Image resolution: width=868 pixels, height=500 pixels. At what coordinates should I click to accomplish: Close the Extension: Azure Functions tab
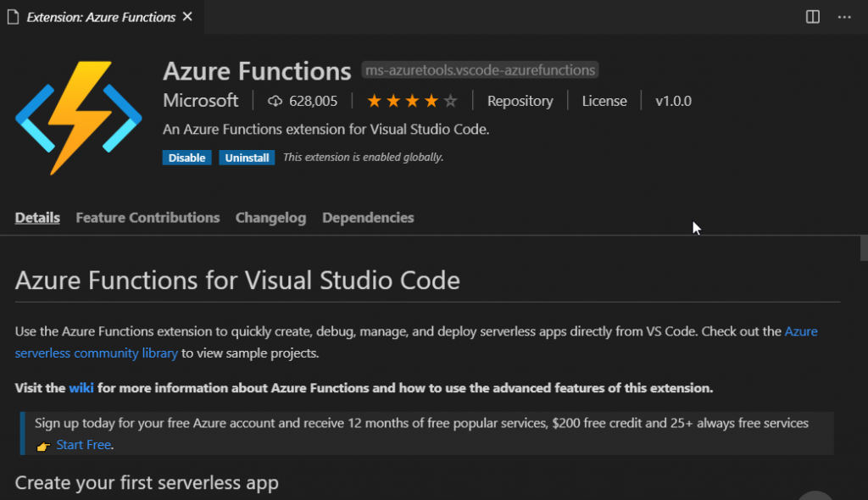pyautogui.click(x=187, y=17)
